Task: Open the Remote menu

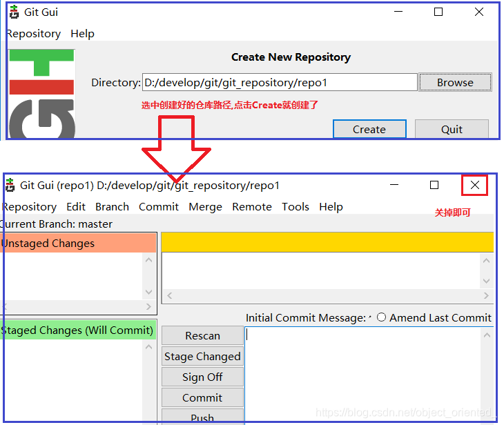Action: 252,206
